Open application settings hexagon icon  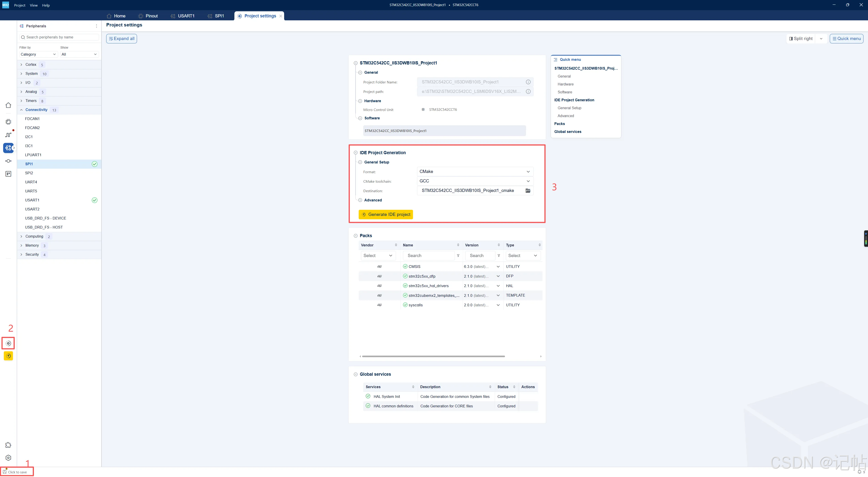tap(8, 458)
